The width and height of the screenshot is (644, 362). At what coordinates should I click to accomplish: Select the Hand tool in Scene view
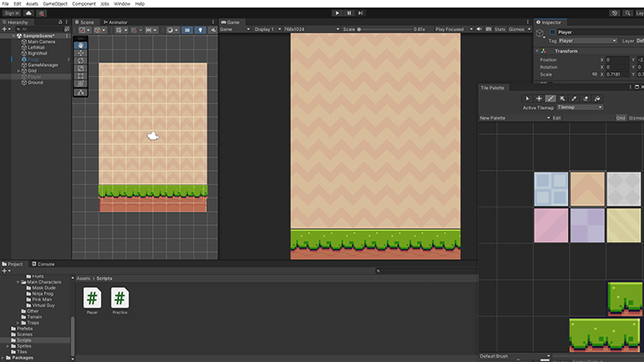81,44
